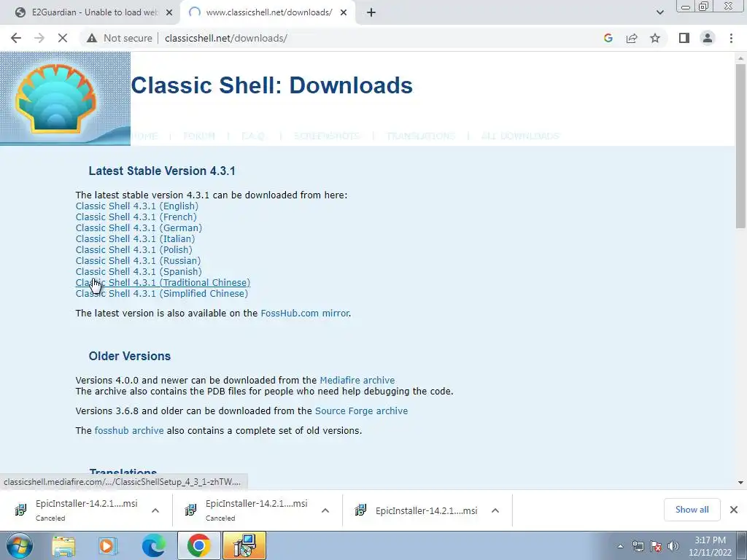Viewport: 747px width, 560px height.
Task: Download Classic Shell 4.3.1 (Simplified Chinese)
Action: coord(161,294)
